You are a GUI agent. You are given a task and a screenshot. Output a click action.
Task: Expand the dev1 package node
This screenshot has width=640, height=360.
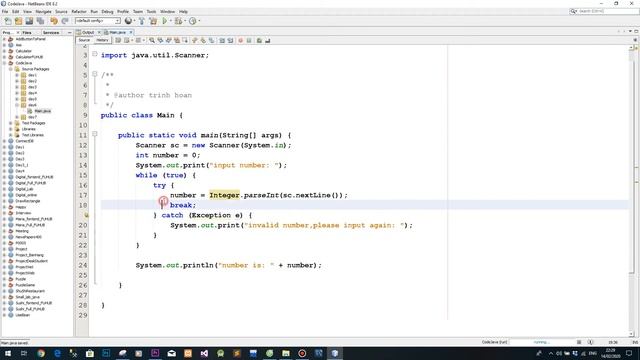tap(17, 75)
